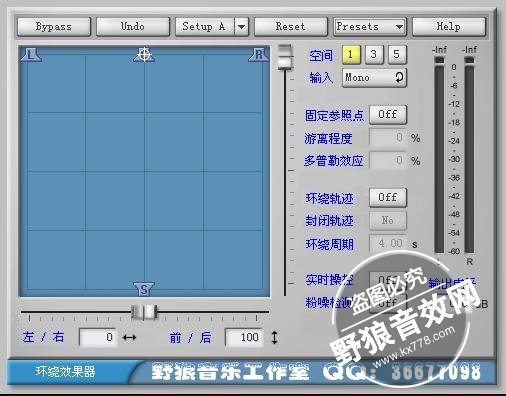506x396 pixels.
Task: Click the Bypass button
Action: [54, 27]
